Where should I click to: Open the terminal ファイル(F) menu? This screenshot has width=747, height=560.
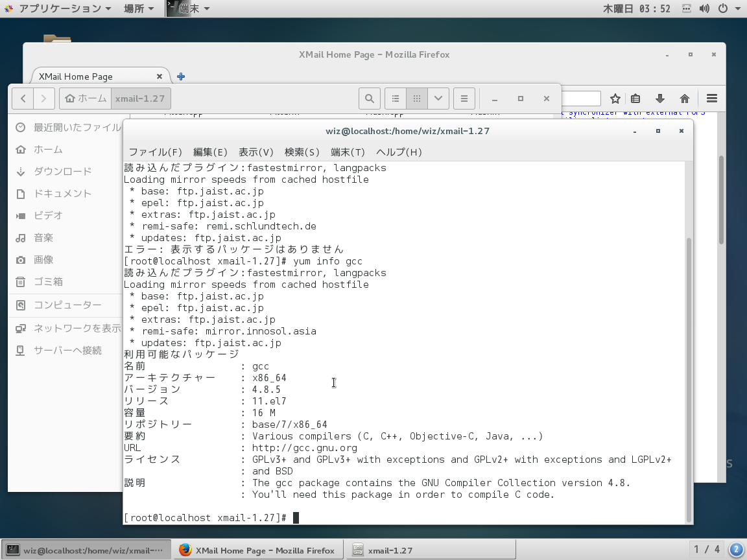point(156,152)
